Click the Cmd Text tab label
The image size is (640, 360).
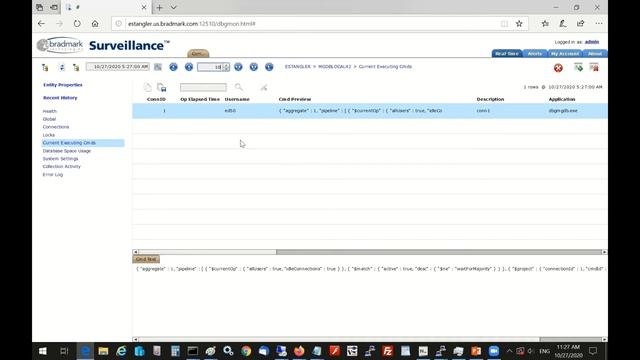(146, 259)
